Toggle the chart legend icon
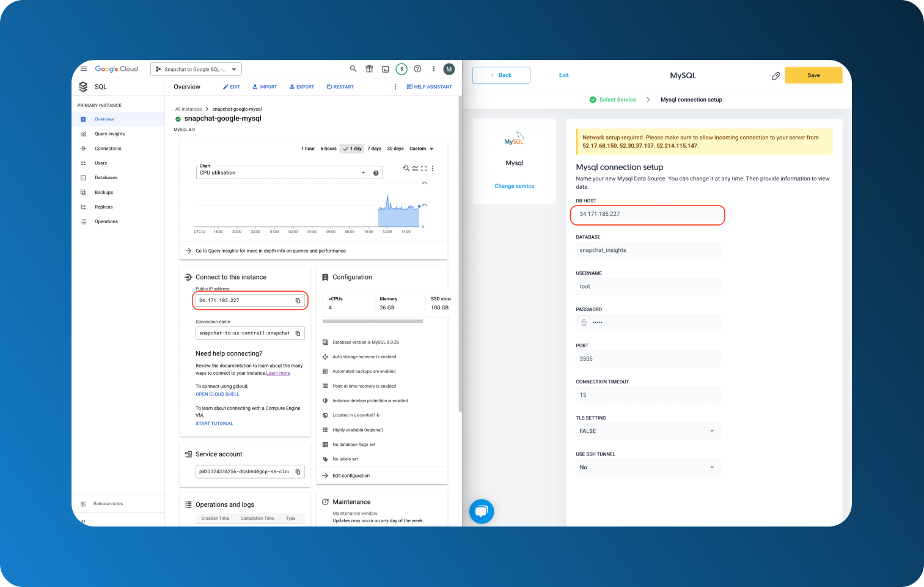This screenshot has width=924, height=587. [415, 168]
